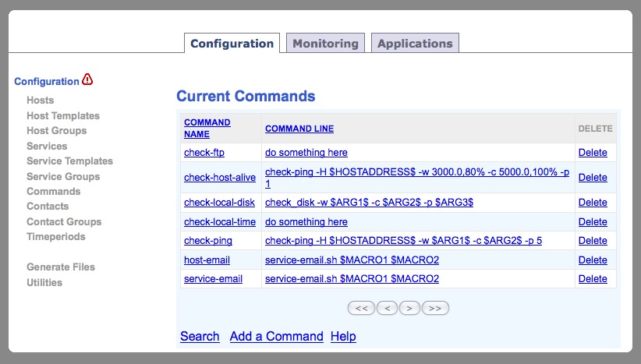The height and width of the screenshot is (364, 641).
Task: Select the Configuration tab
Action: (232, 44)
